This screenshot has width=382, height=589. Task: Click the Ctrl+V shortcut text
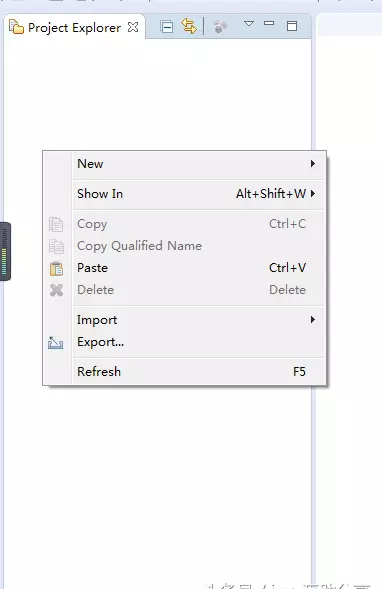click(287, 268)
